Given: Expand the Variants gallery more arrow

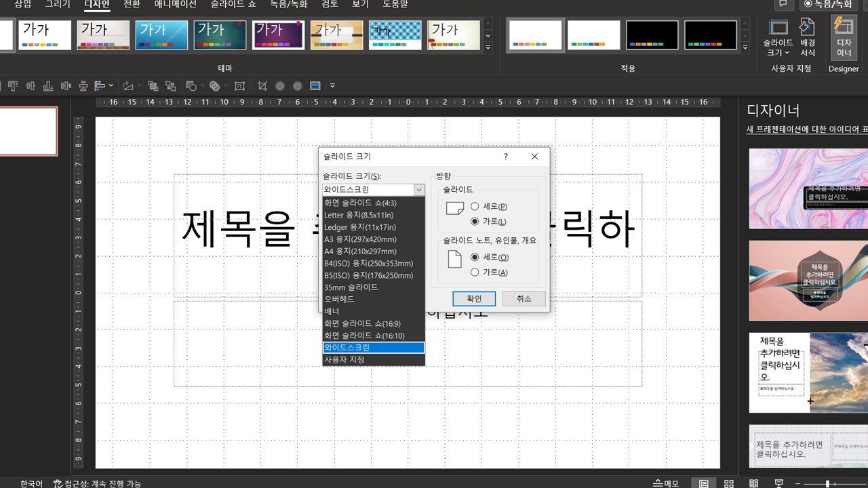Looking at the screenshot, I should click(745, 47).
